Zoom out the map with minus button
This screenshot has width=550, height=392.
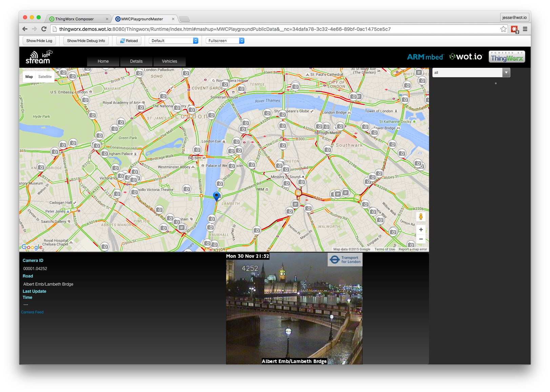tap(421, 239)
